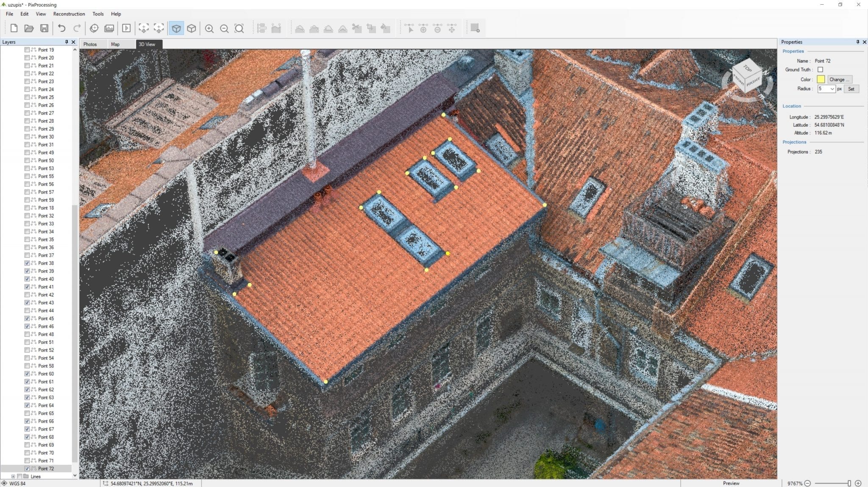Screen dimensions: 868x487
Task: Select the perspective cube view icon
Action: click(176, 28)
